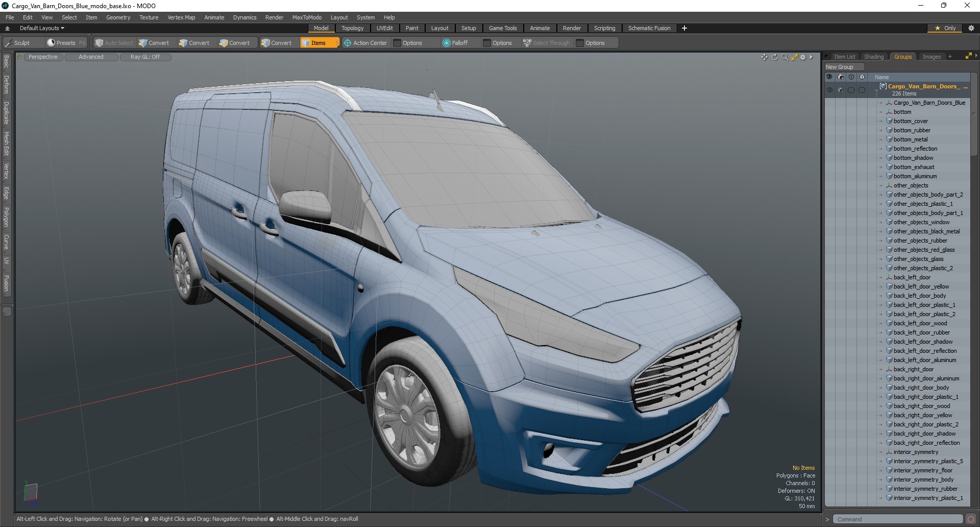Image resolution: width=980 pixels, height=527 pixels.
Task: Open layout settings gear at top right
Action: (971, 28)
